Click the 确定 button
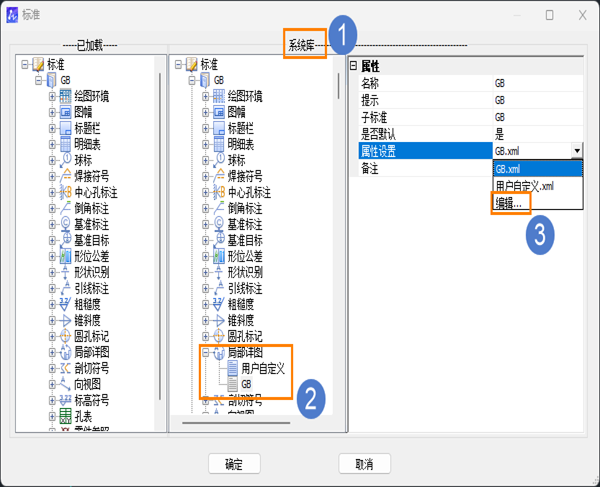This screenshot has height=487, width=600. click(x=234, y=464)
